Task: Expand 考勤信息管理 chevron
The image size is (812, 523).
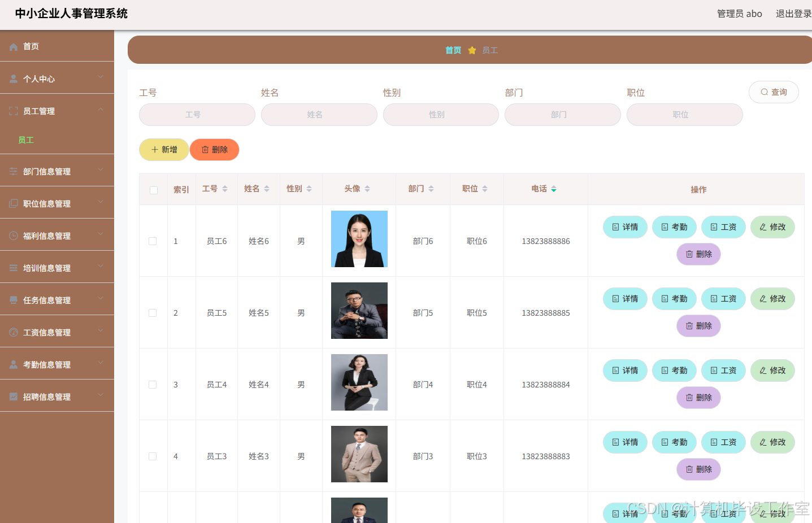Action: (x=101, y=363)
